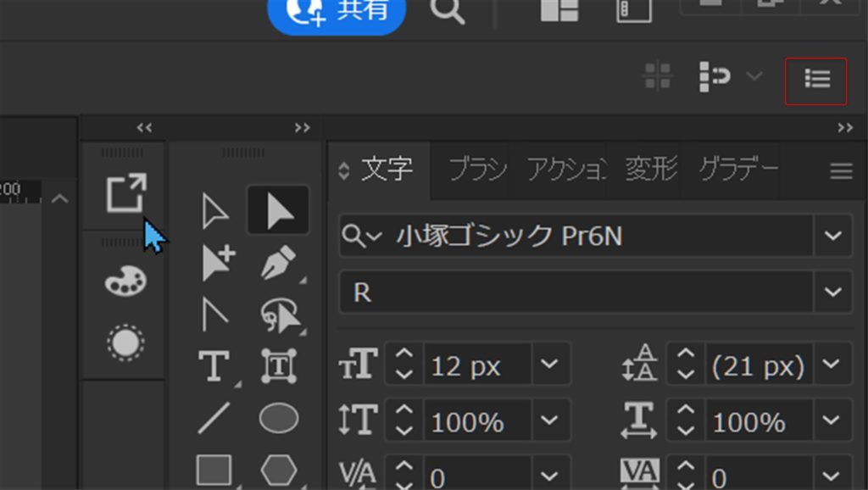Image resolution: width=868 pixels, height=490 pixels.
Task: Expand the font style R dropdown
Action: (832, 292)
